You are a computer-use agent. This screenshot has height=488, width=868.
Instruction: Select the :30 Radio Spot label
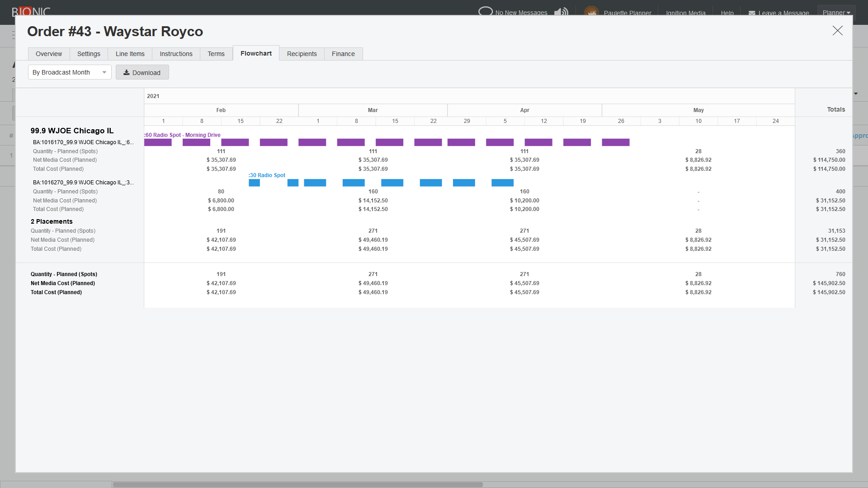pos(267,175)
